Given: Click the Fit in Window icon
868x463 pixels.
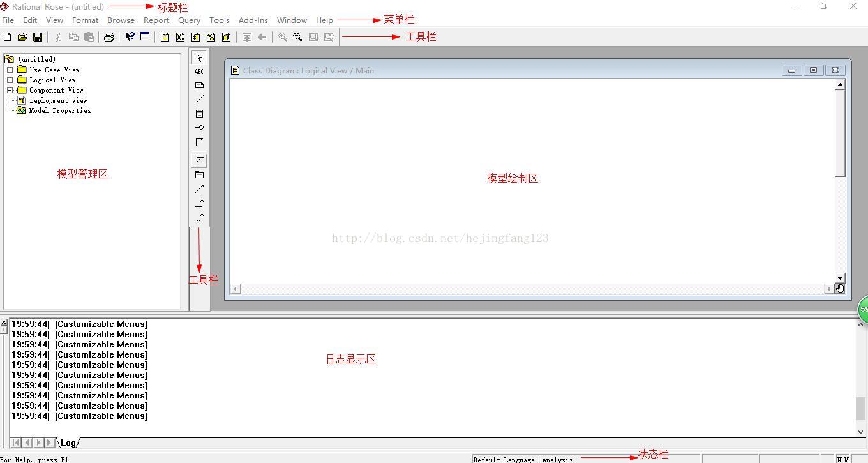Looking at the screenshot, I should (313, 37).
